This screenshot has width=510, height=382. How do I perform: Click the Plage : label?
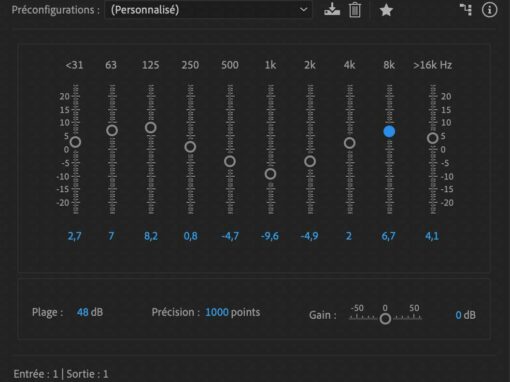pos(47,312)
